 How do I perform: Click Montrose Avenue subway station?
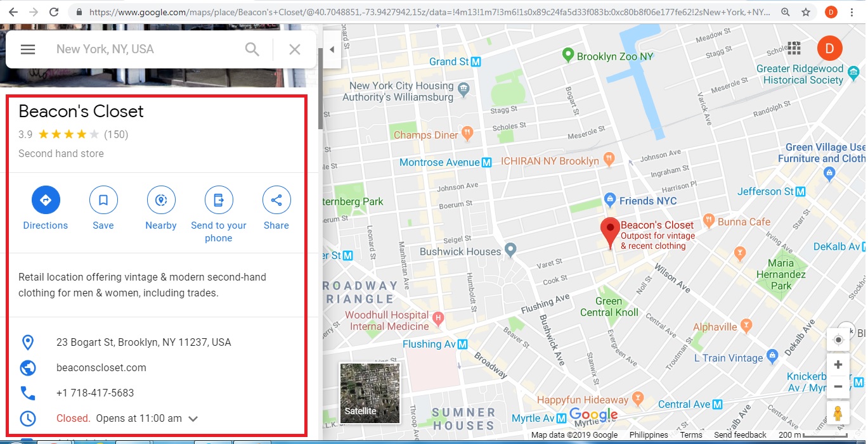point(486,162)
